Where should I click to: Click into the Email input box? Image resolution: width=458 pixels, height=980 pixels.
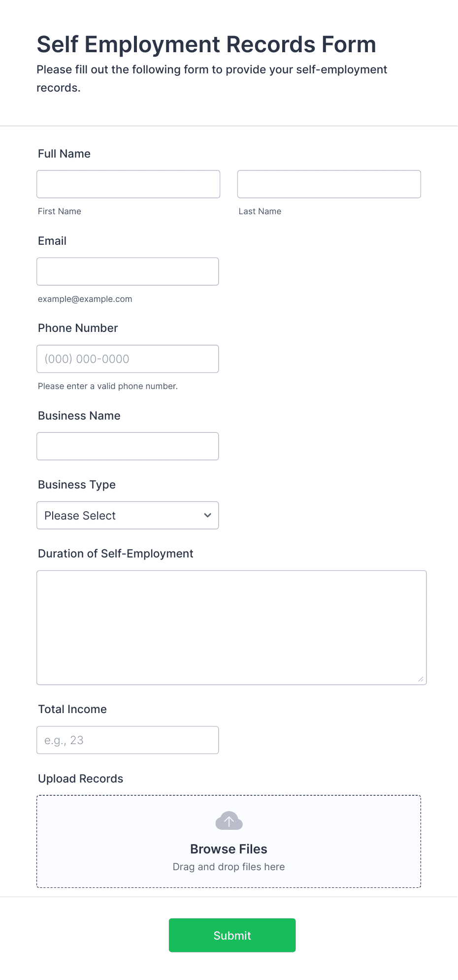click(128, 271)
